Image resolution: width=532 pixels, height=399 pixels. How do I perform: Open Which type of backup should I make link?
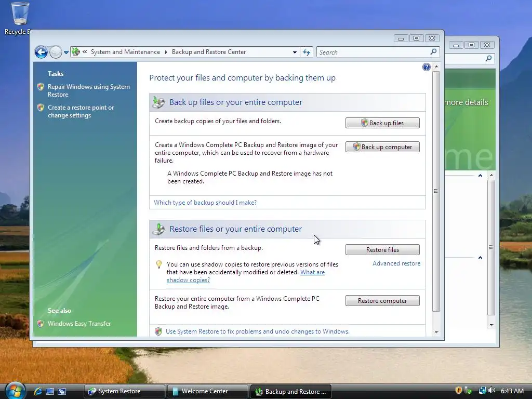click(x=205, y=203)
